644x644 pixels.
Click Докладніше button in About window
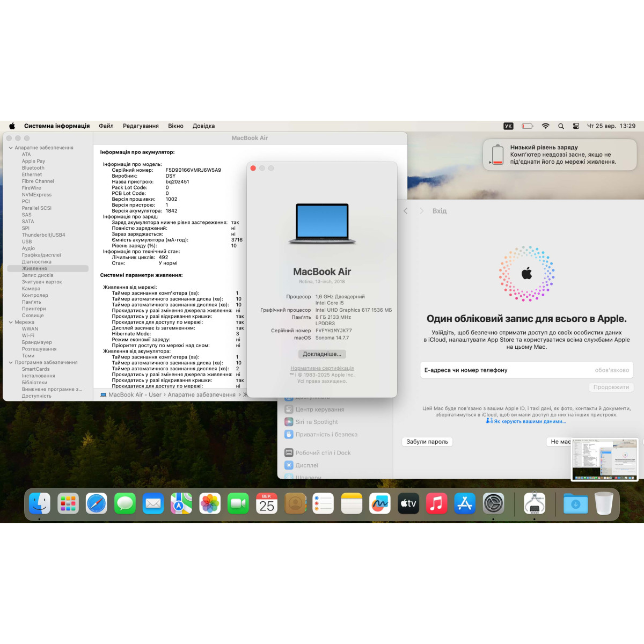pyautogui.click(x=322, y=354)
